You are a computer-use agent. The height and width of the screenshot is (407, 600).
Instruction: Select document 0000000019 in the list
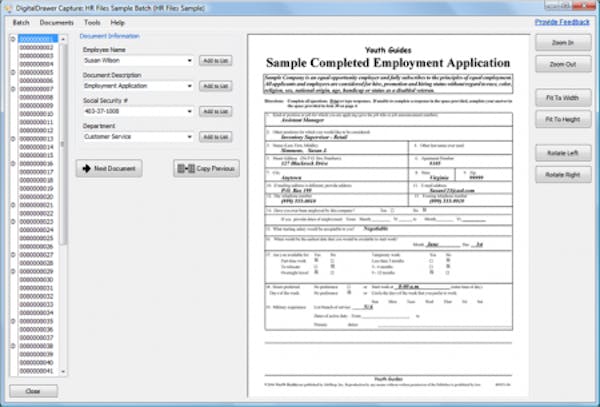pyautogui.click(x=36, y=188)
